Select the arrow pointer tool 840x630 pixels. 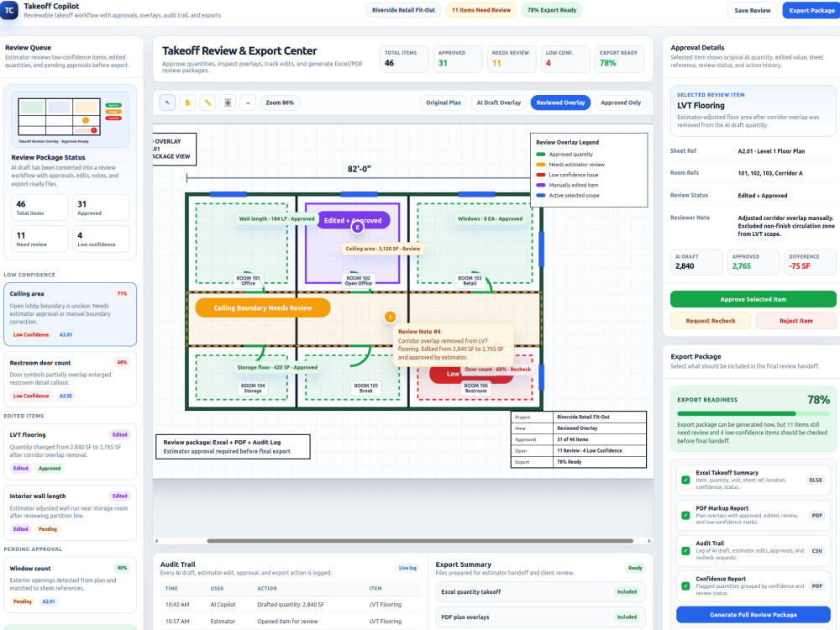pos(167,102)
